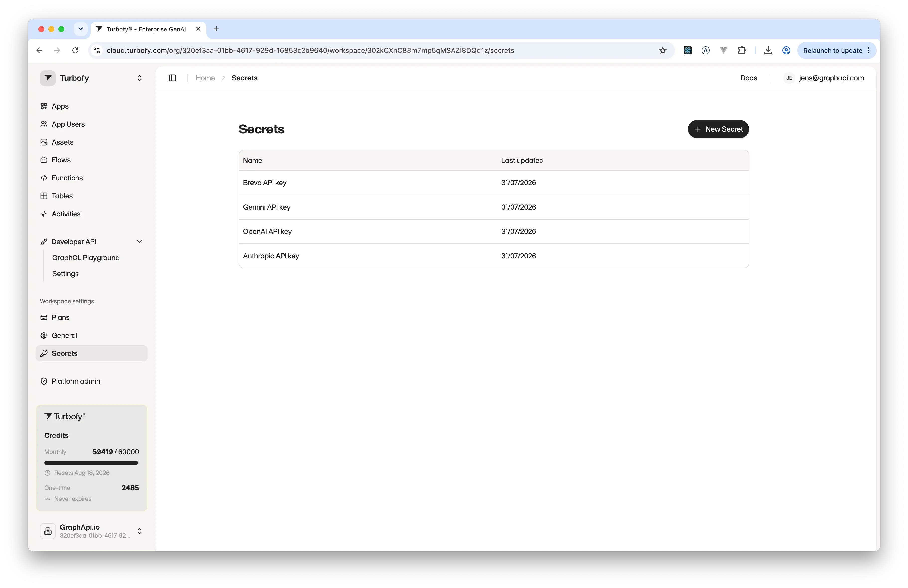Click the JE user avatar
Image resolution: width=908 pixels, height=588 pixels.
[789, 78]
